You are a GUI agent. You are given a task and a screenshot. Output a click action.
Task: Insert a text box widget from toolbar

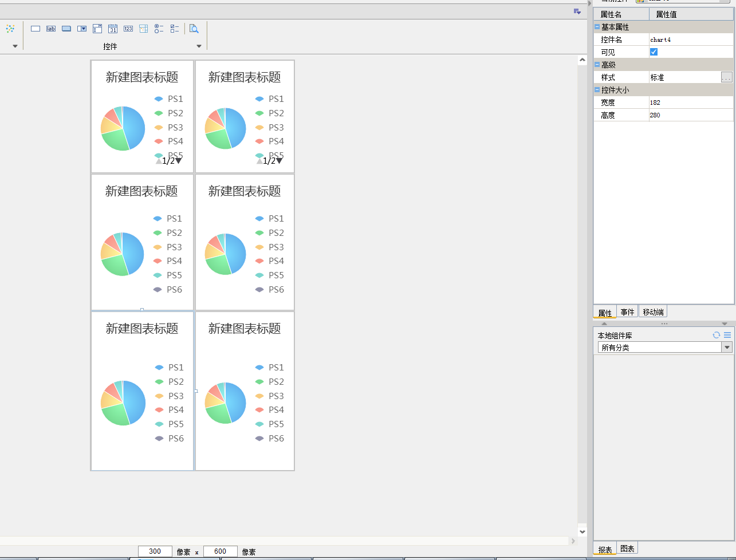36,29
